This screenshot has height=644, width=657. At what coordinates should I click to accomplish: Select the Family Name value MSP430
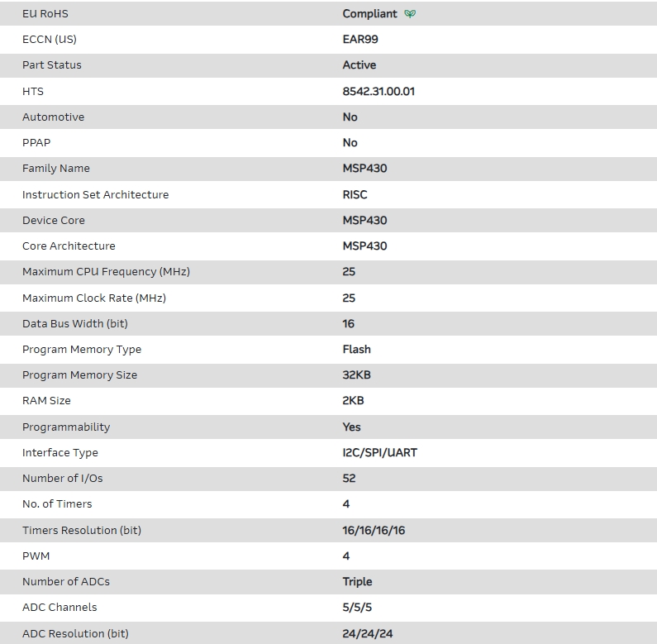pyautogui.click(x=364, y=169)
